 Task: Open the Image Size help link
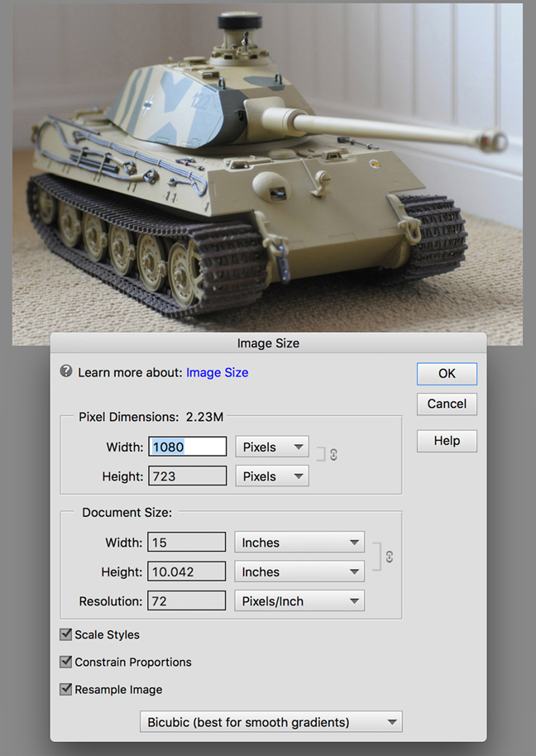217,373
